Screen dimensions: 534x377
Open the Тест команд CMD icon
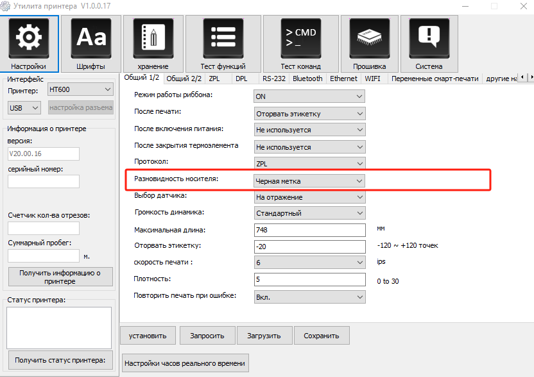click(x=301, y=44)
